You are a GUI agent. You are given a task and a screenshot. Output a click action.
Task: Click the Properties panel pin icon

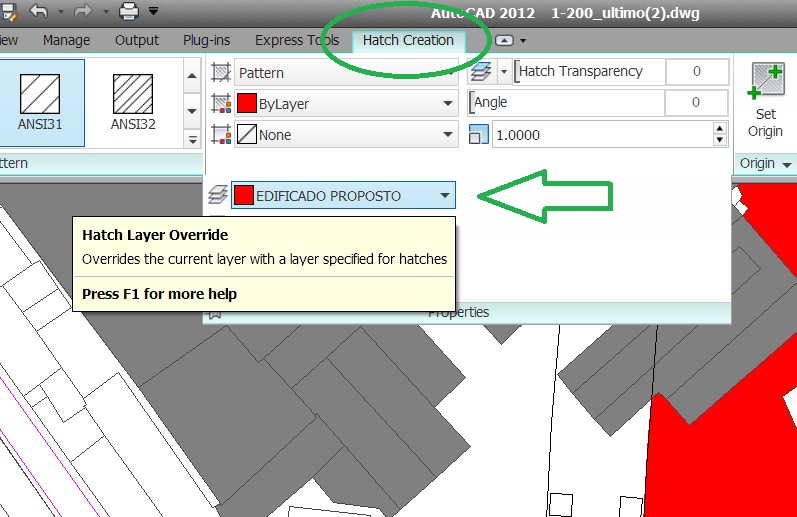[x=214, y=314]
